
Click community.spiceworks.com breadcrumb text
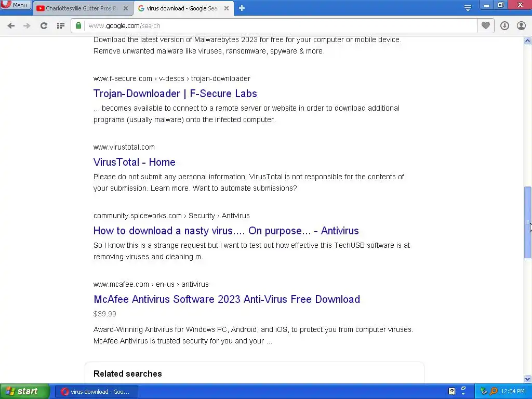click(x=171, y=216)
